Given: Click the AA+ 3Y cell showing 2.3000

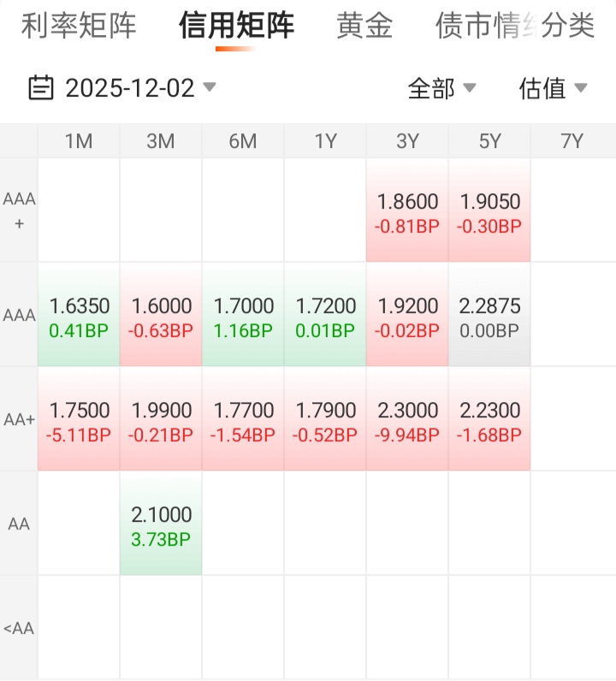Looking at the screenshot, I should point(407,421).
